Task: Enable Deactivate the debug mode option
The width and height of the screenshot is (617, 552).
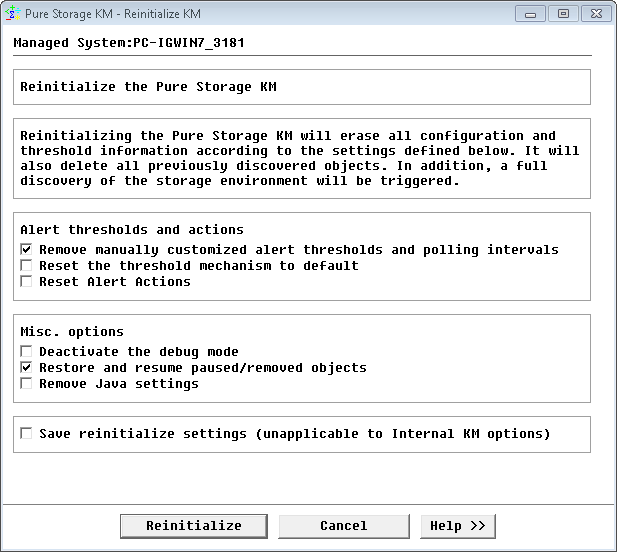Action: (x=27, y=351)
